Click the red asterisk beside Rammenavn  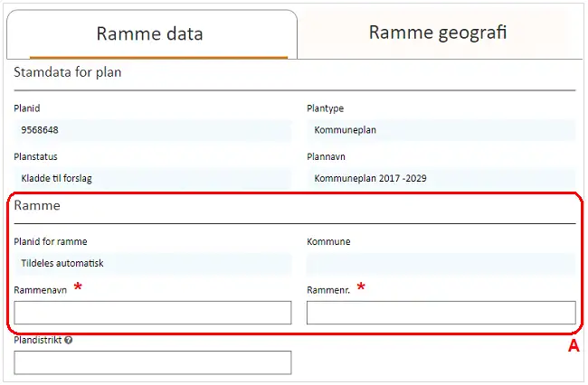pos(79,287)
